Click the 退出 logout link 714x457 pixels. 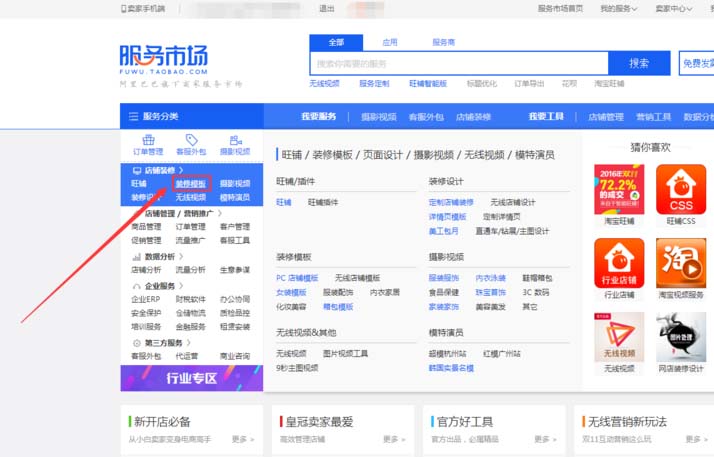pos(327,8)
